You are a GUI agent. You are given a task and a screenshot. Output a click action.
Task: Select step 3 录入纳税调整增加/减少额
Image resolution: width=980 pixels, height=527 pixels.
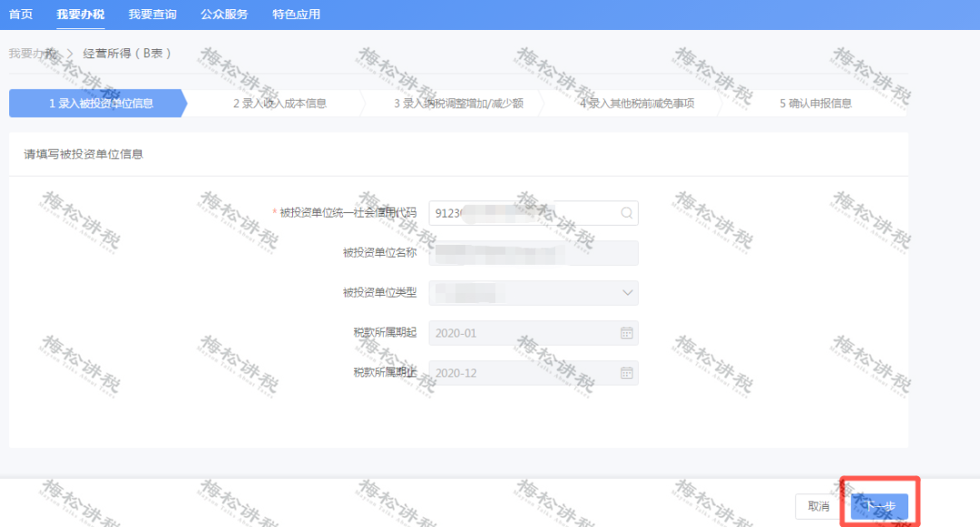[458, 103]
